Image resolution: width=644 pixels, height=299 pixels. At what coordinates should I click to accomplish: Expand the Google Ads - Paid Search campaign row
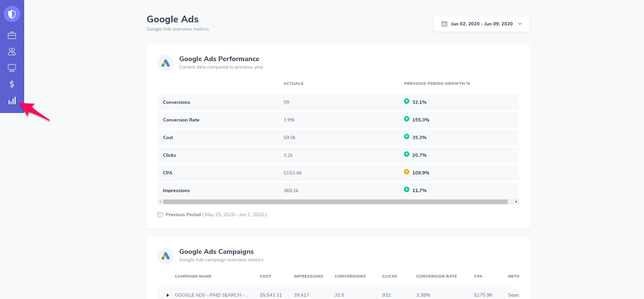click(x=168, y=295)
